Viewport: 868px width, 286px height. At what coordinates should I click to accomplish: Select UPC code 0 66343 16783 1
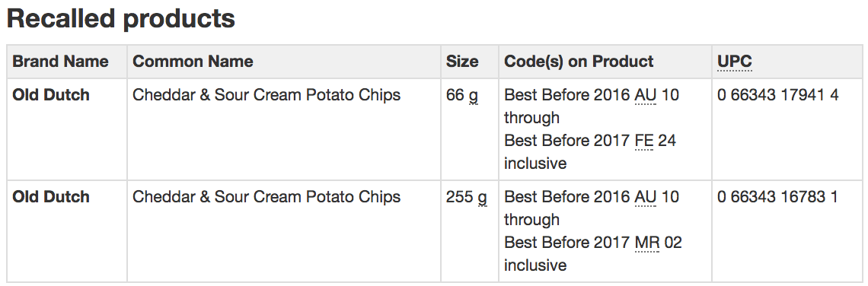[777, 197]
